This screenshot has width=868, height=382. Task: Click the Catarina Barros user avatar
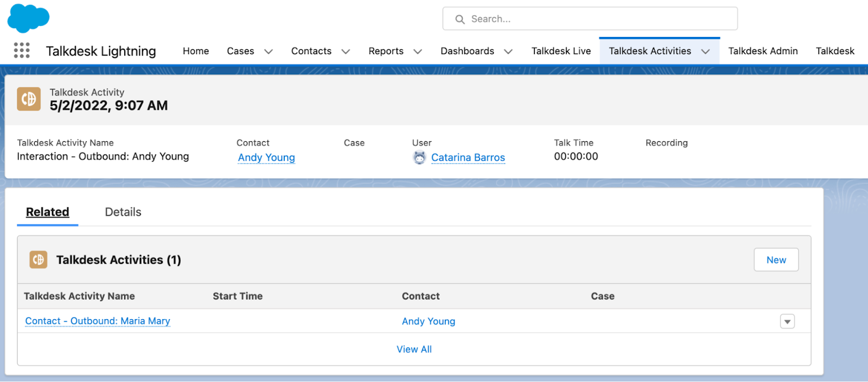point(419,157)
